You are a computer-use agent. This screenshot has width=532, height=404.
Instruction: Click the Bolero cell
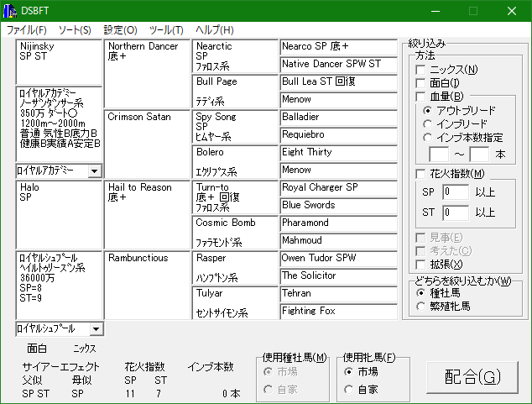(235, 162)
